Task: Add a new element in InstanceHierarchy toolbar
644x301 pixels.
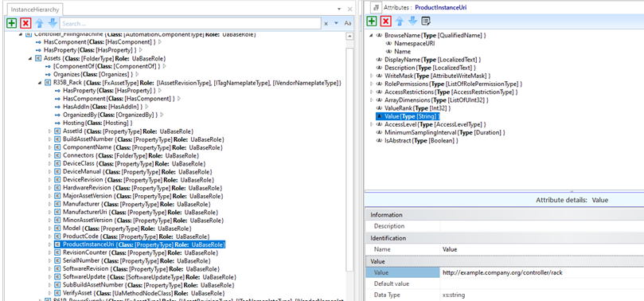Action: point(11,23)
